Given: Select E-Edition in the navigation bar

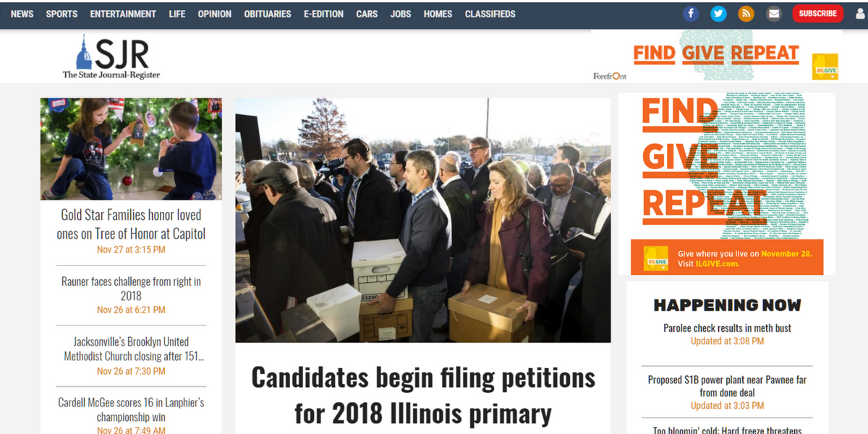Looking at the screenshot, I should [323, 14].
